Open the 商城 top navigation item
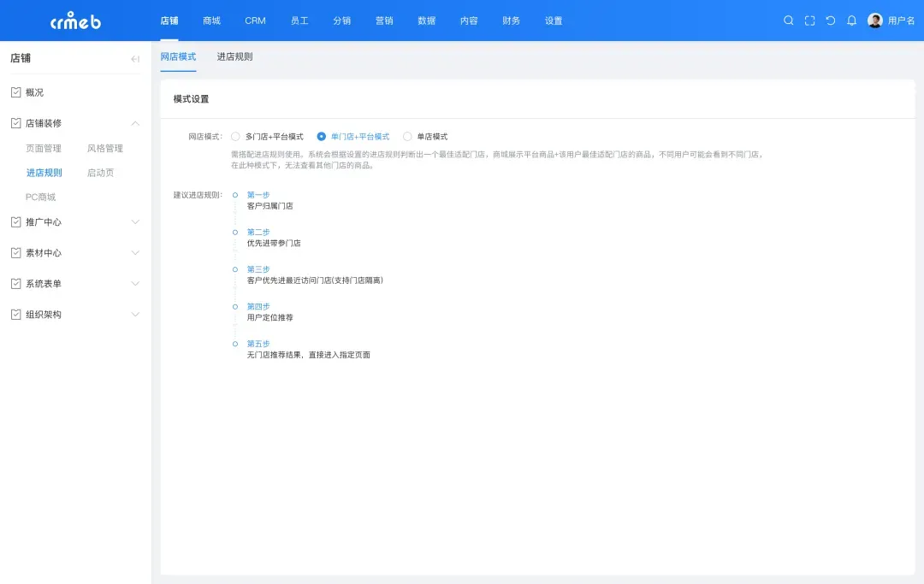This screenshot has height=584, width=924. coord(211,21)
